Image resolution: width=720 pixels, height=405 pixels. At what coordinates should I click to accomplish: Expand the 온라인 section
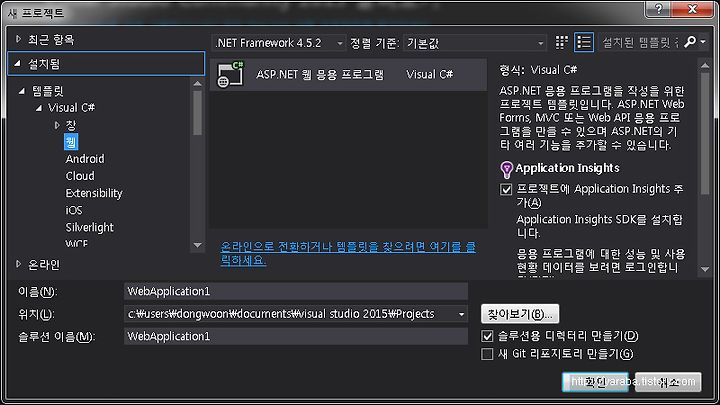(x=18, y=264)
